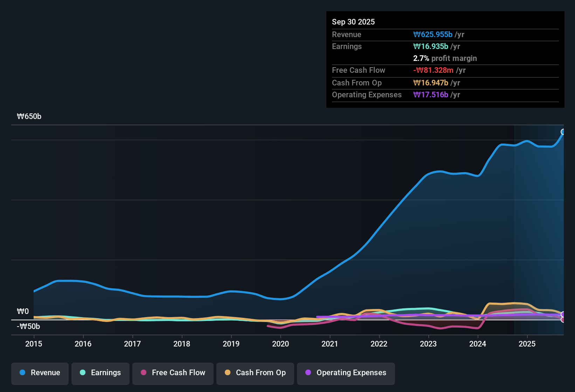Click the pink Free Cash Flow color swatch
575x392 pixels.
pos(143,373)
